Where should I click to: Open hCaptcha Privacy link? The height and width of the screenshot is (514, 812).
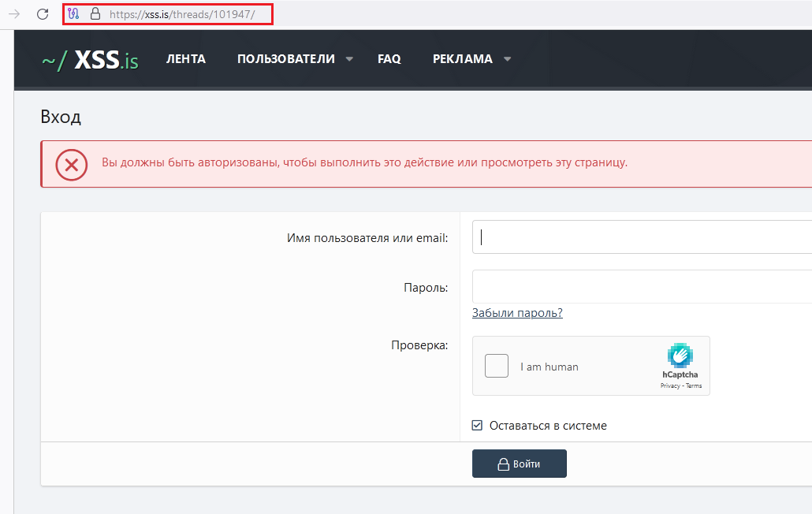(669, 385)
